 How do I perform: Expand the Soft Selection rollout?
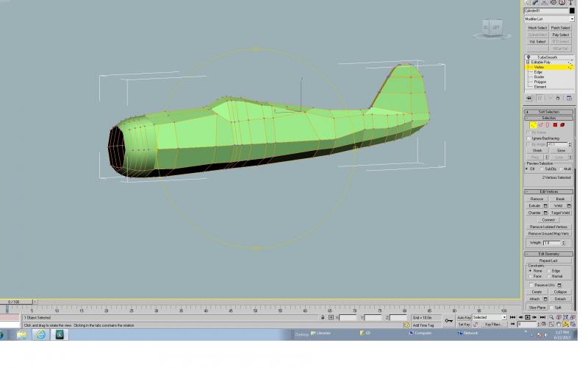[548, 112]
